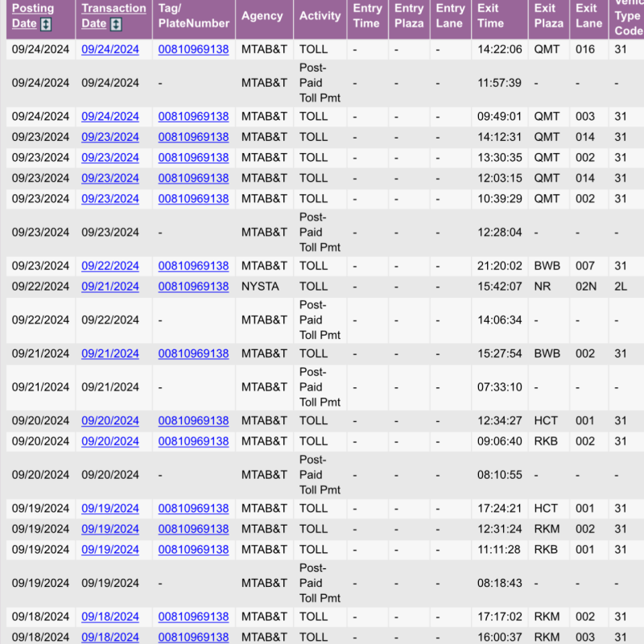Open transaction date link in the NYSTA row

[110, 287]
